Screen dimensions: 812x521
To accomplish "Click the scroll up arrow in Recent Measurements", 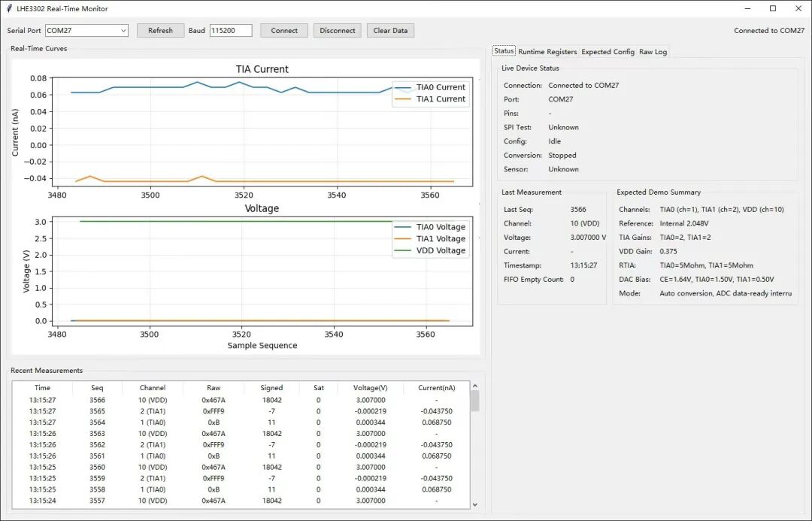I will coord(475,386).
